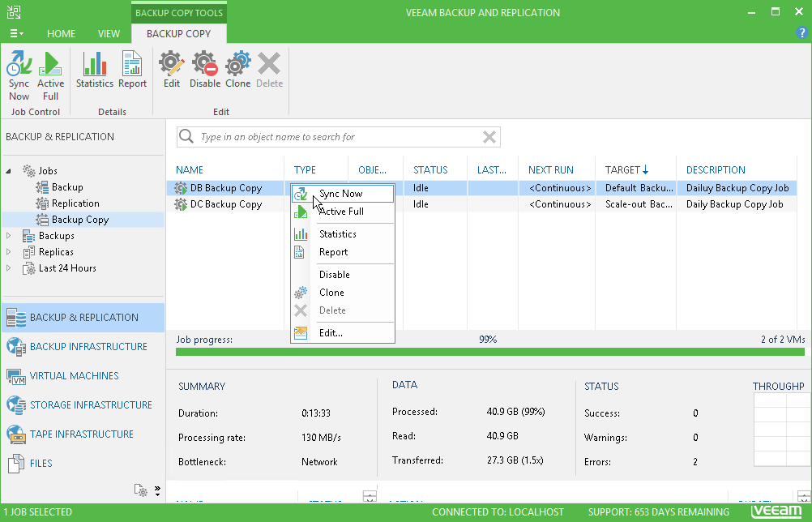
Task: Select Replicas in the navigation tree
Action: [x=56, y=251]
